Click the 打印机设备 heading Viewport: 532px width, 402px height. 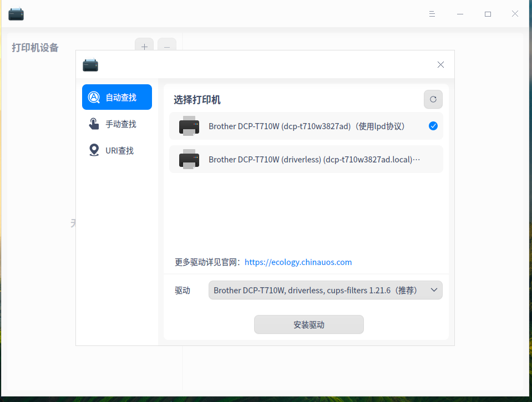[x=36, y=48]
